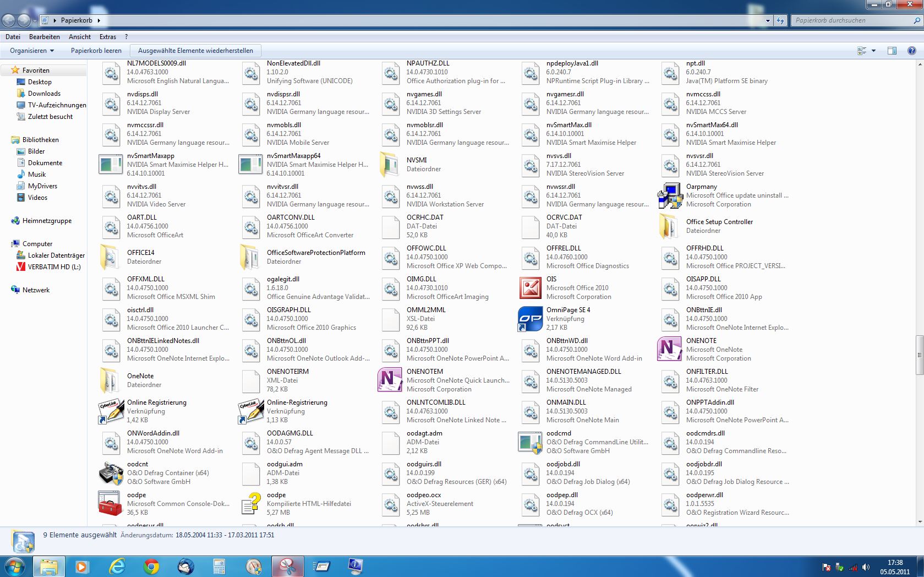This screenshot has height=577, width=924.
Task: Select the oodpe red toolbox console icon
Action: (111, 504)
